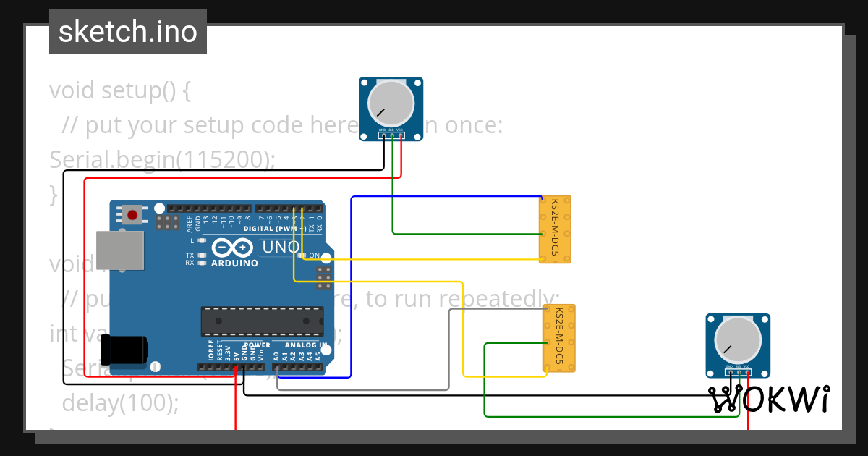Click the SIG pin of the top potentiometer
The width and height of the screenshot is (868, 456).
pyautogui.click(x=392, y=135)
